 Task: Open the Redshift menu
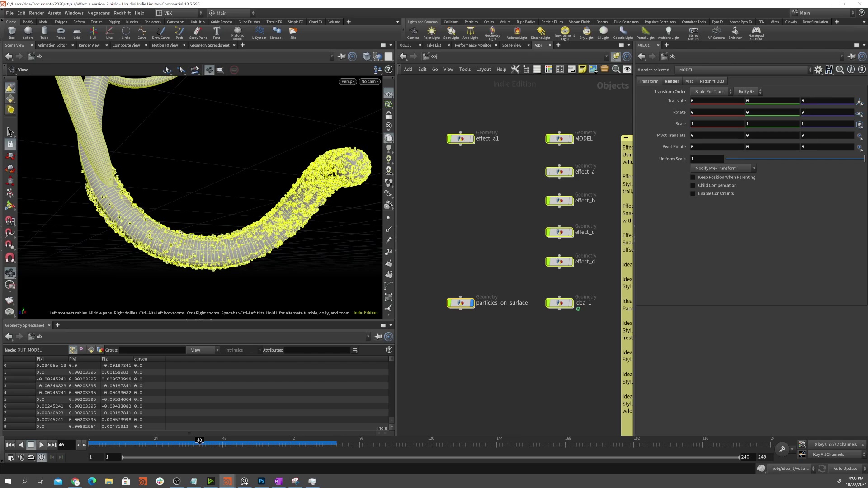pos(122,13)
